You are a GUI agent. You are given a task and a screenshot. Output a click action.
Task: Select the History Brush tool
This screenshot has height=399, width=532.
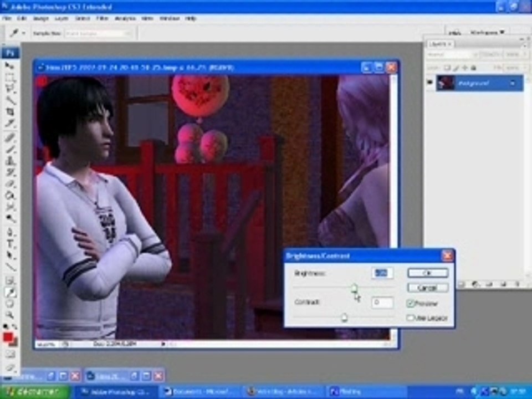click(x=10, y=172)
